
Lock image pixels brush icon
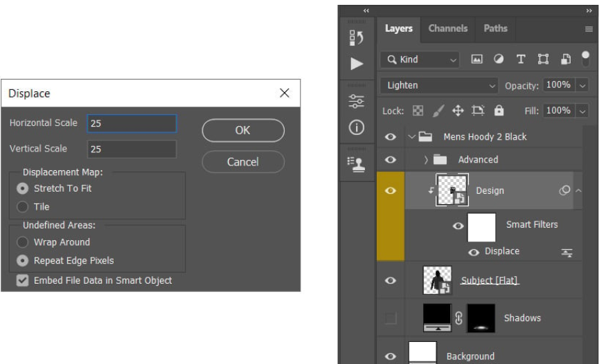tap(438, 111)
